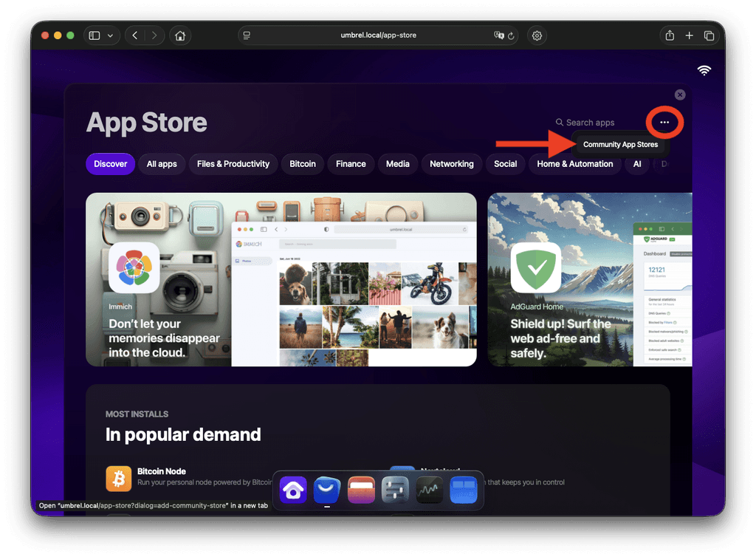
Task: Launch the App Store icon in the dock
Action: [x=327, y=490]
